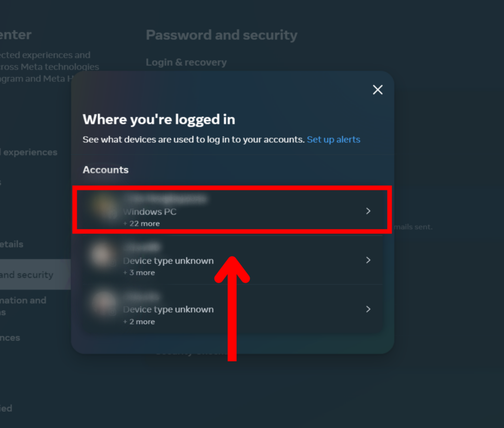Select the account row showing '+ 2 more' devices
Image resolution: width=504 pixels, height=428 pixels.
(232, 309)
